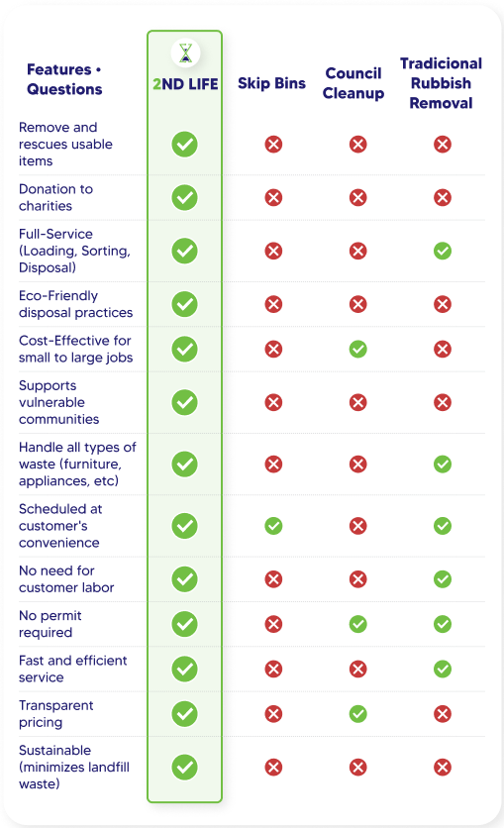Screen dimensions: 504x828
Task: Click the Features • Questions heading
Action: [64, 79]
